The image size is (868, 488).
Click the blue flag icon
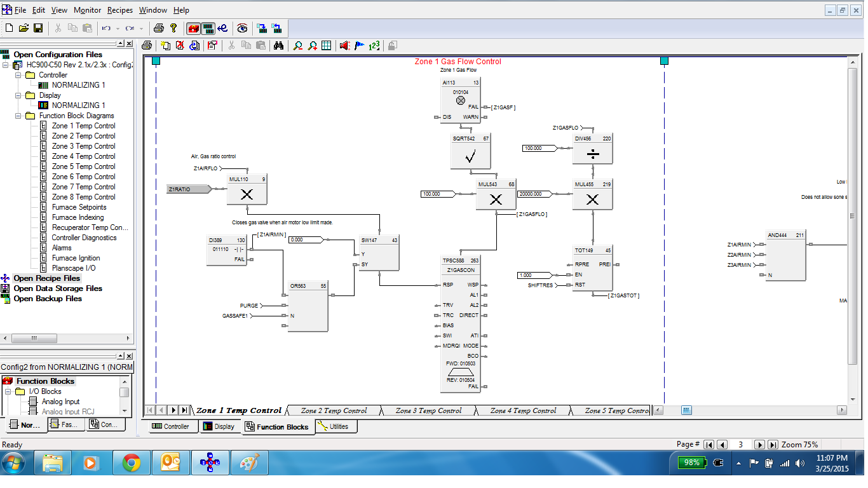(358, 45)
